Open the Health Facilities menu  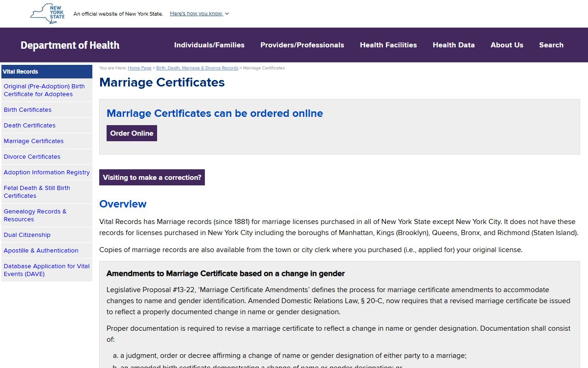pyautogui.click(x=388, y=45)
